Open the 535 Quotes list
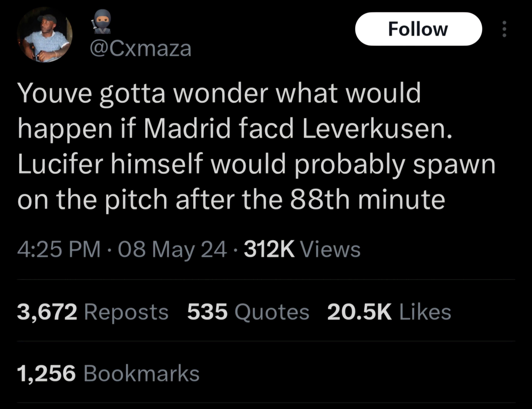 [248, 312]
